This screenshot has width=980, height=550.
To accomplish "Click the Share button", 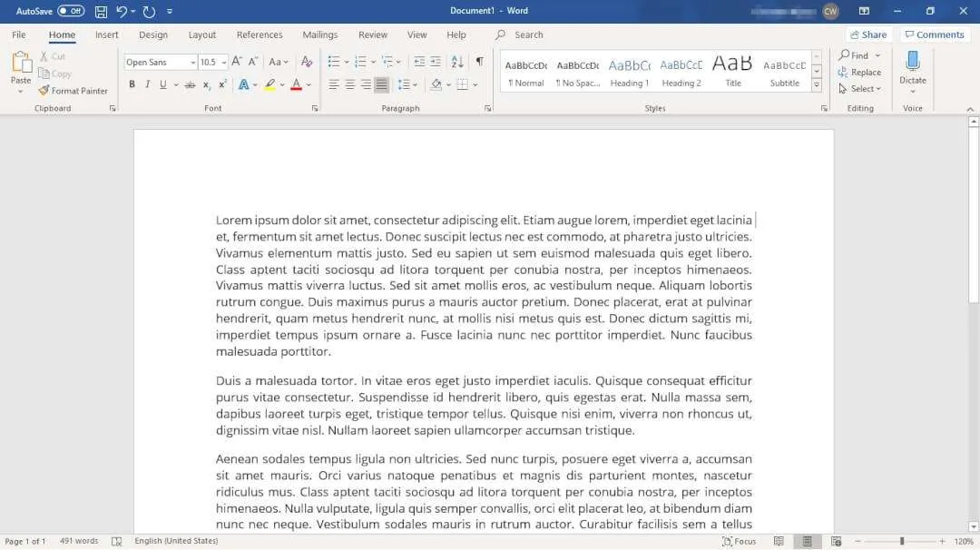I will tap(868, 35).
